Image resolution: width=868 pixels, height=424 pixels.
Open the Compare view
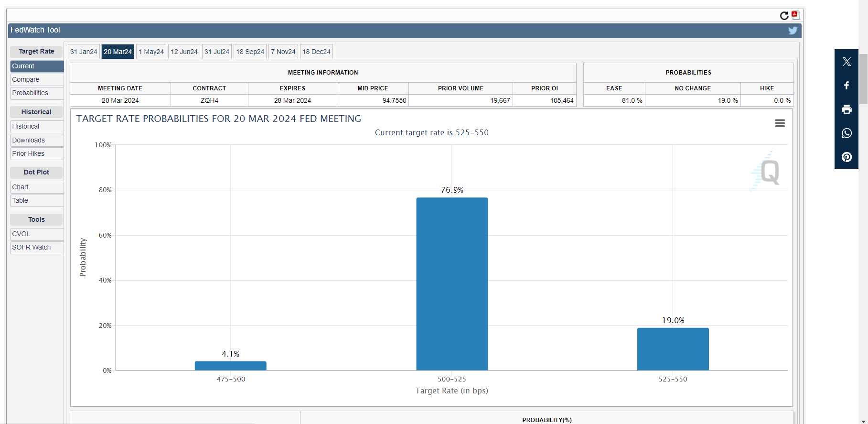(26, 80)
